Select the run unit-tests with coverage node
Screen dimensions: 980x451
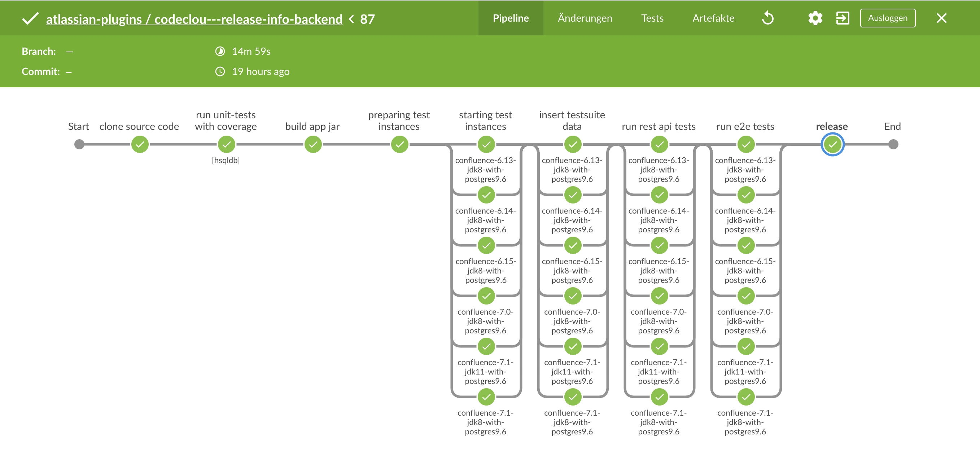tap(226, 145)
